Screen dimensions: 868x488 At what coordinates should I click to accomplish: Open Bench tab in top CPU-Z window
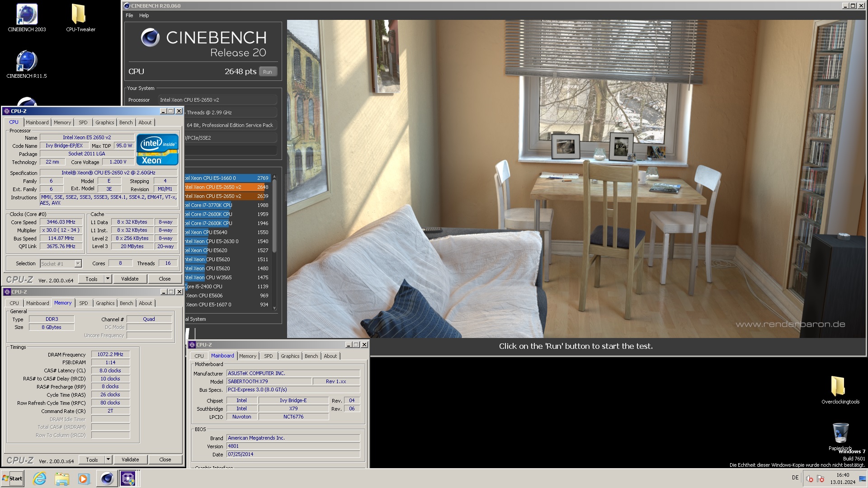click(x=126, y=122)
